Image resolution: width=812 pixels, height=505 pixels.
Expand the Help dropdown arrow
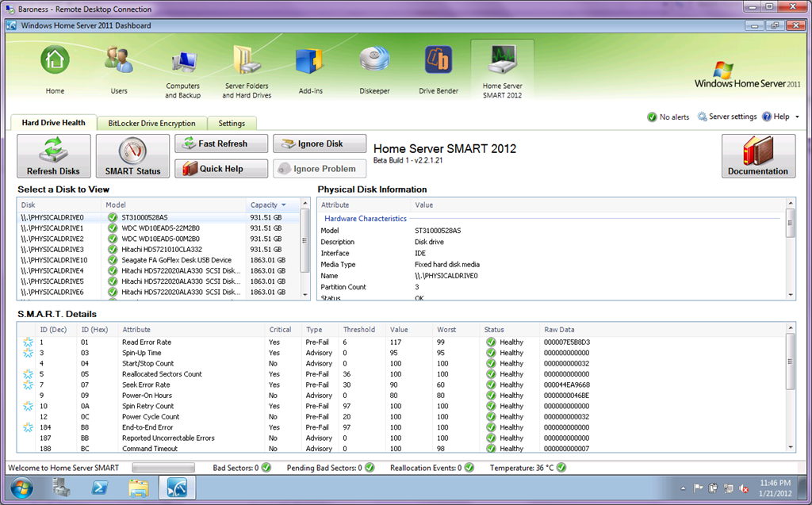pos(797,117)
